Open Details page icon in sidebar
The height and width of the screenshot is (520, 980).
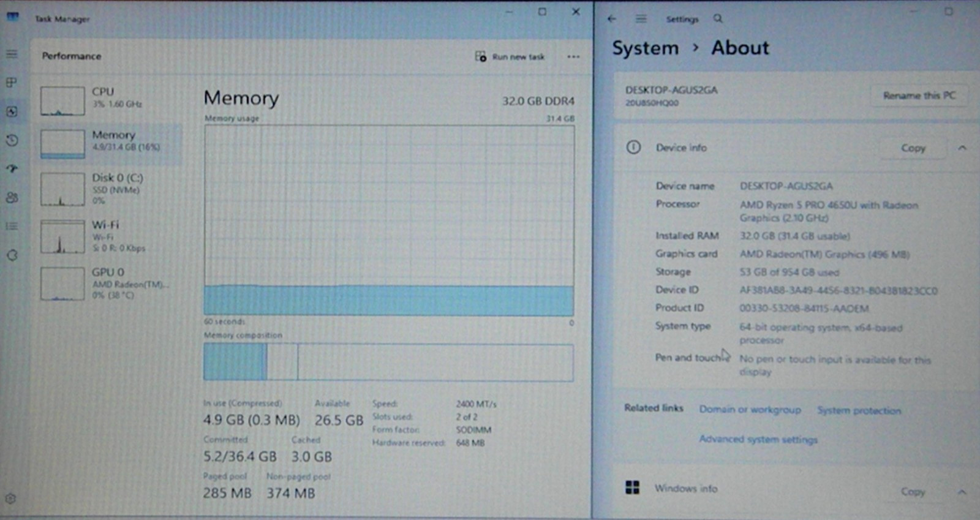coord(12,226)
